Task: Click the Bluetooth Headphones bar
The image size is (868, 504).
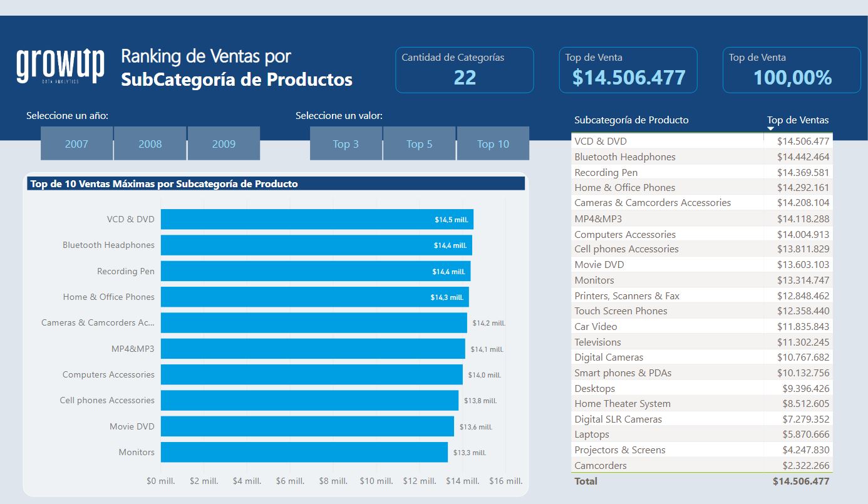Action: coord(316,245)
